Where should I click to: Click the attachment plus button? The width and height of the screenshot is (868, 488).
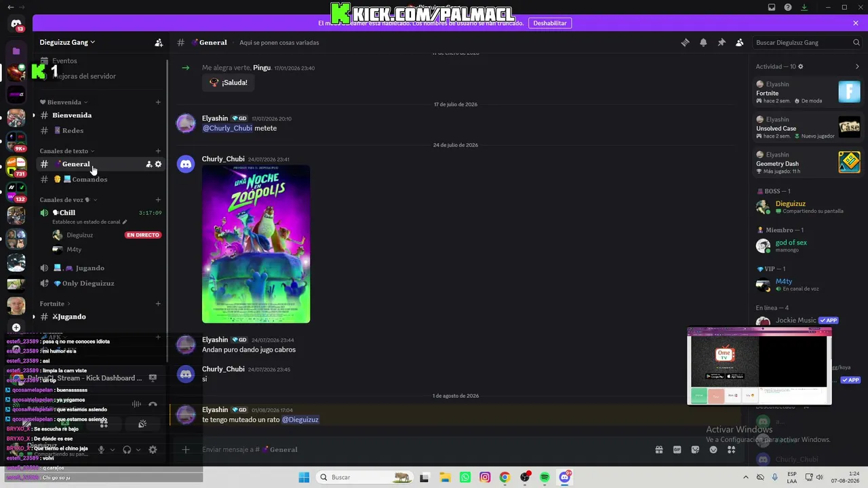[x=185, y=449]
